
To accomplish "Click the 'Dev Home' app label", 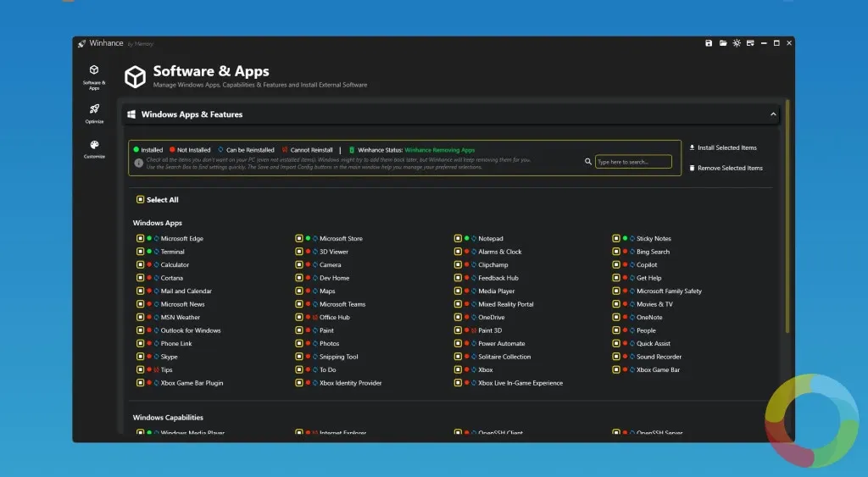I will tap(334, 278).
